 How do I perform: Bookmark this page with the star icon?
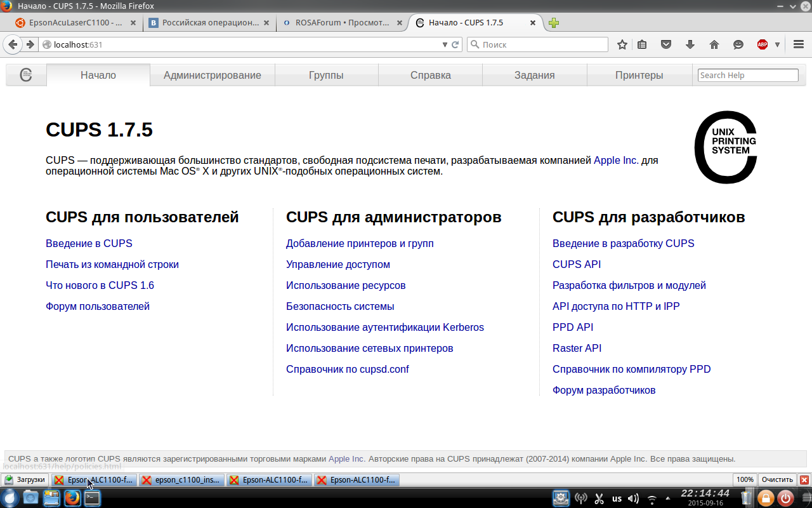(622, 44)
